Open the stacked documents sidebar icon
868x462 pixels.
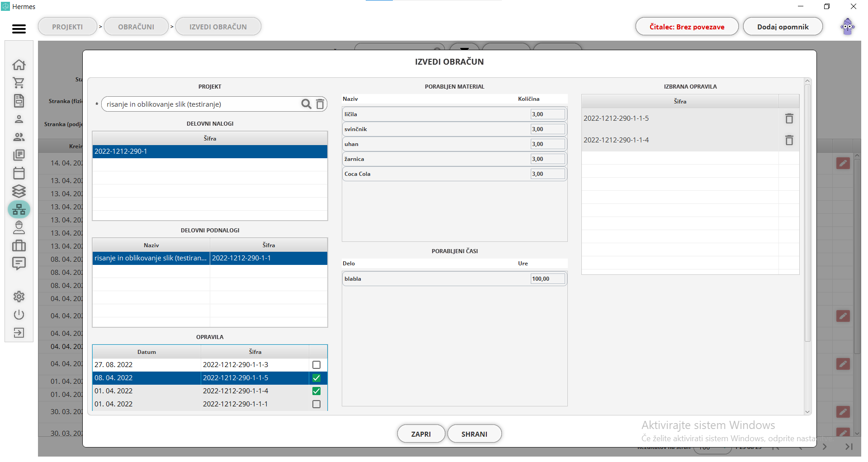19,155
